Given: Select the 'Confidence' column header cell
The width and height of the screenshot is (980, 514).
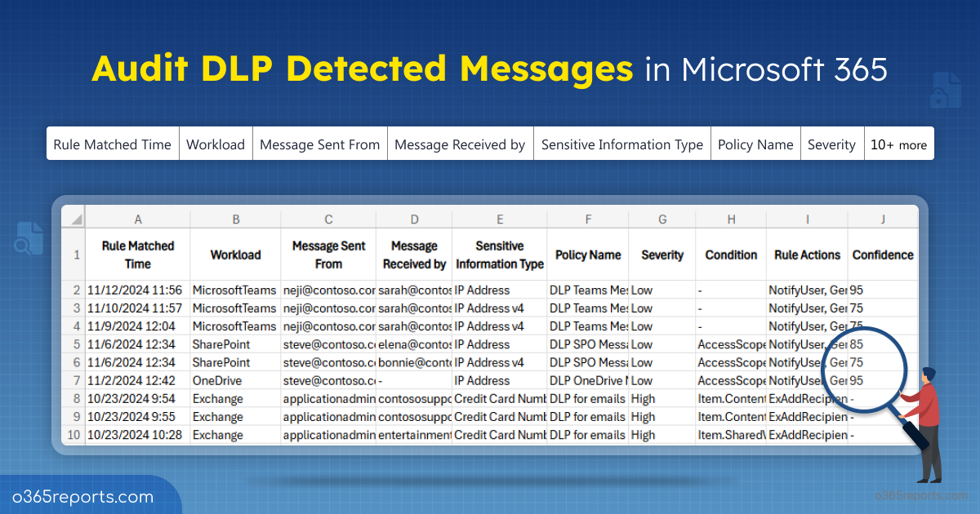Looking at the screenshot, I should [x=883, y=255].
